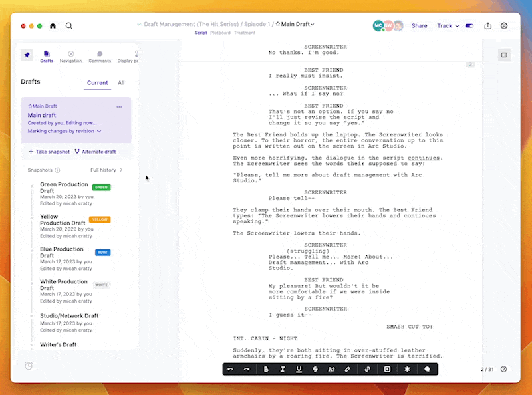
Task: Expand the Track dropdown menu
Action: pyautogui.click(x=448, y=26)
